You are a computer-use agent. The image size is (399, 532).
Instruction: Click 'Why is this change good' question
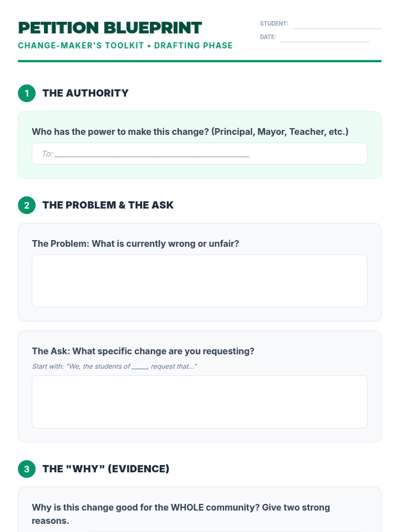pyautogui.click(x=181, y=514)
